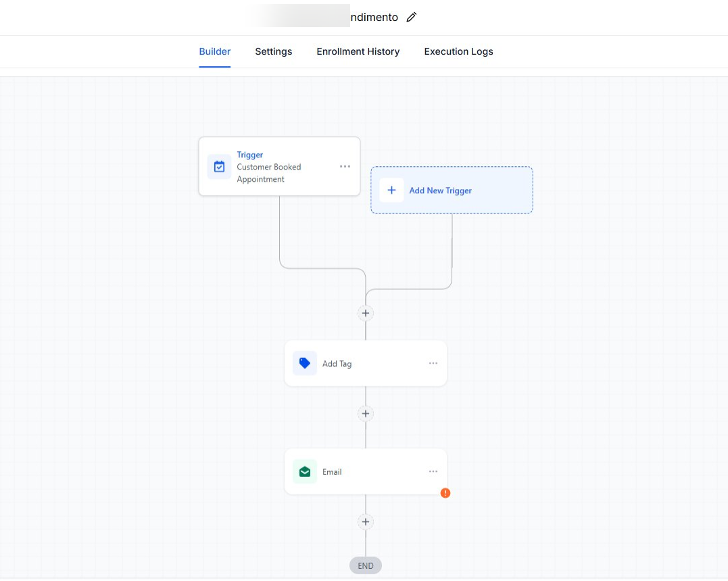Switch to the Builder tab

coord(214,51)
